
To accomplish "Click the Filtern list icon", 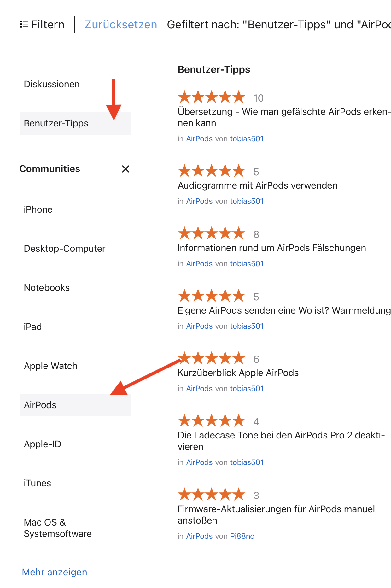I will [24, 24].
